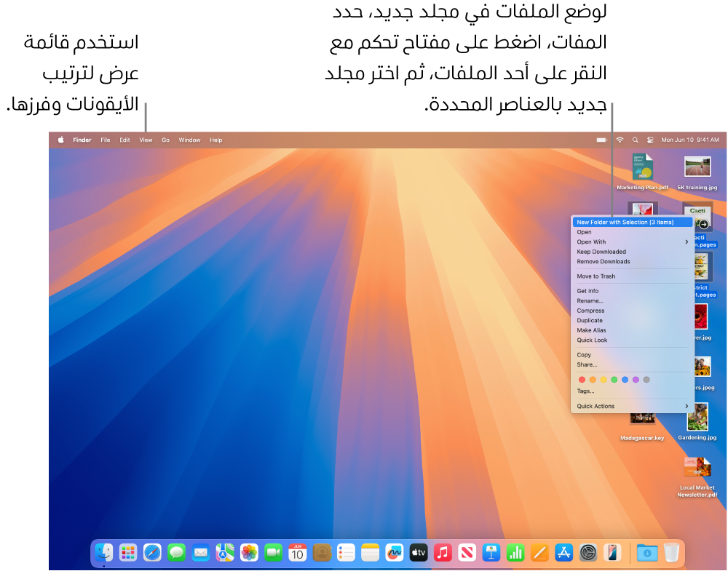Open Photos app in the Dock
This screenshot has height=571, width=728.
249,552
